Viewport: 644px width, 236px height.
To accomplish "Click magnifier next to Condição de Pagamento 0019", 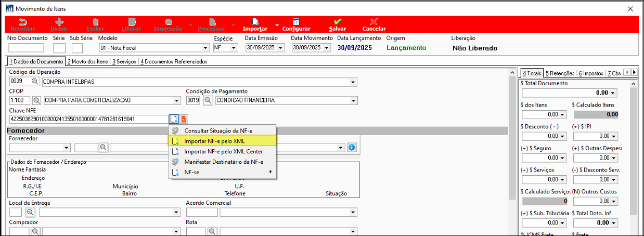I will click(x=208, y=100).
